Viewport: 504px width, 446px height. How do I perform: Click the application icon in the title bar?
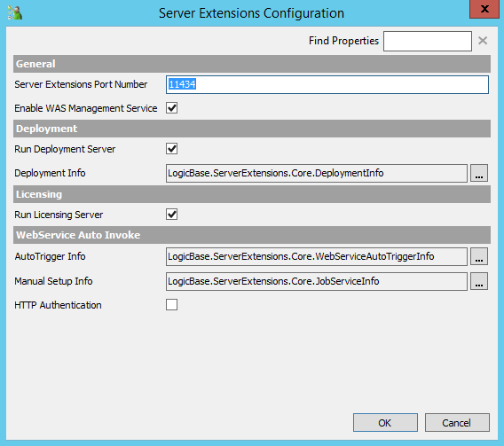pos(15,12)
